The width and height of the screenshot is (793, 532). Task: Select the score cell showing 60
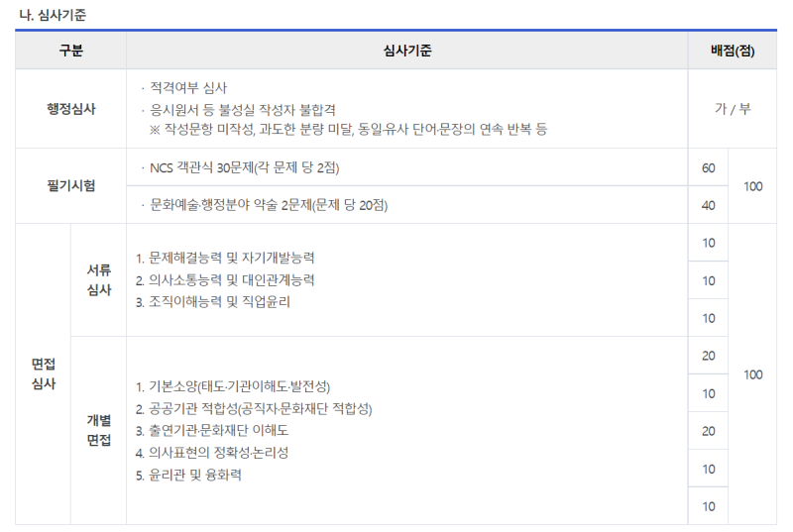708,167
